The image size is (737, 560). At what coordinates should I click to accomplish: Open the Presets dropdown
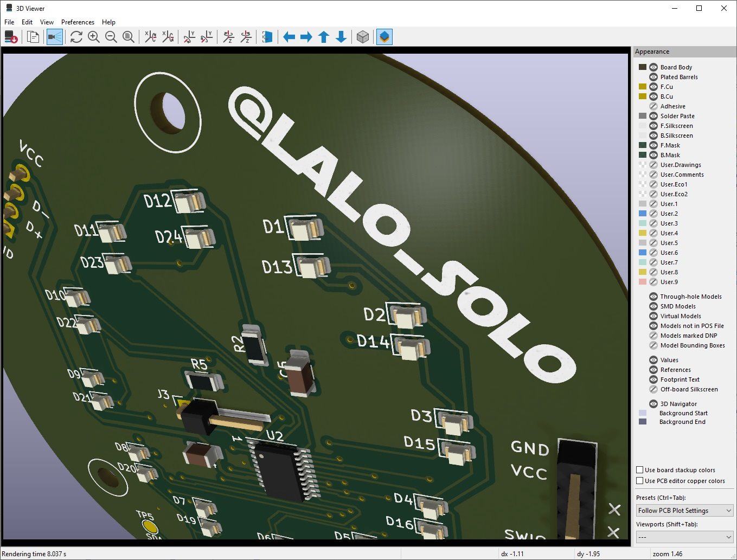point(684,511)
